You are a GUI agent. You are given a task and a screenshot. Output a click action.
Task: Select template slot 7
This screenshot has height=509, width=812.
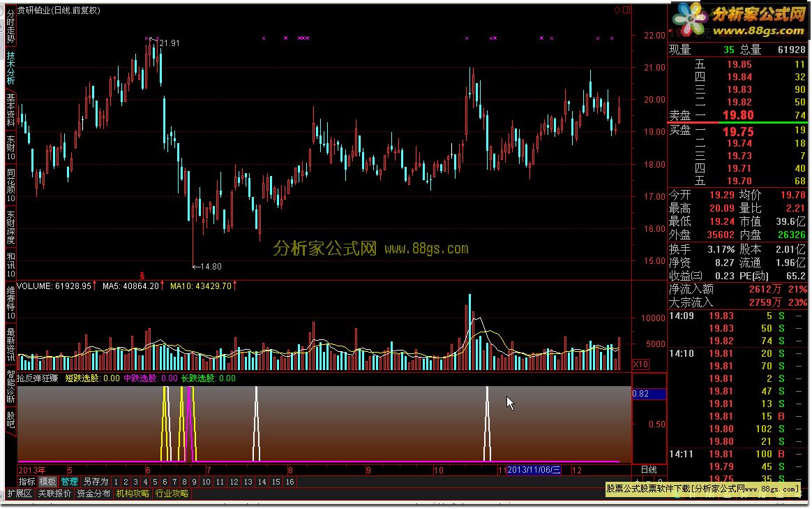174,482
